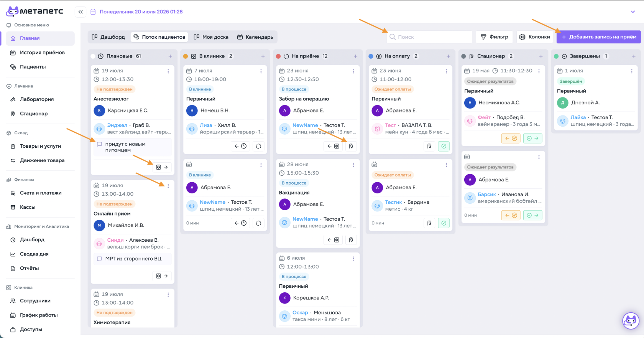
Task: Click the plus in В клинике column header
Action: (x=263, y=56)
